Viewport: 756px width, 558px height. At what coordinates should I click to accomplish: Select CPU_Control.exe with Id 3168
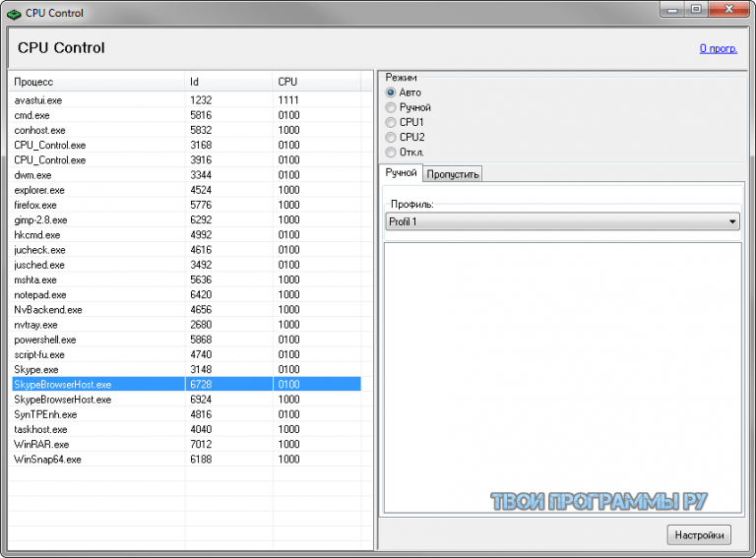(x=186, y=145)
